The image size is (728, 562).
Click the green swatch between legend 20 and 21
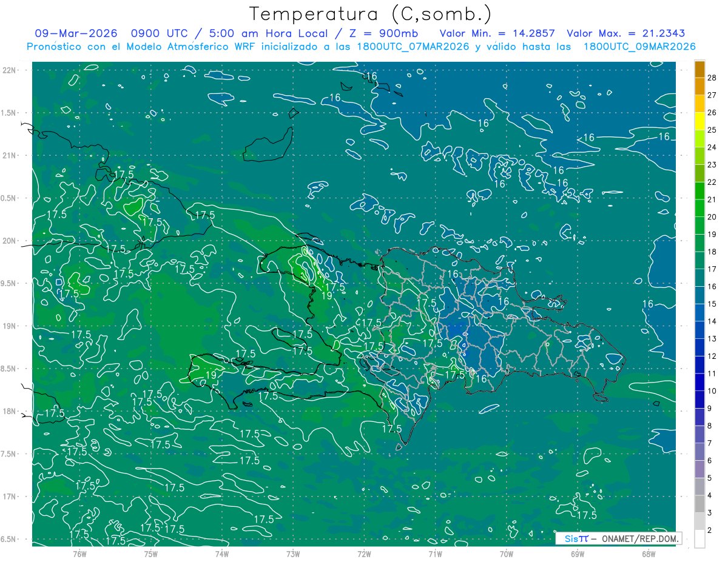point(699,208)
